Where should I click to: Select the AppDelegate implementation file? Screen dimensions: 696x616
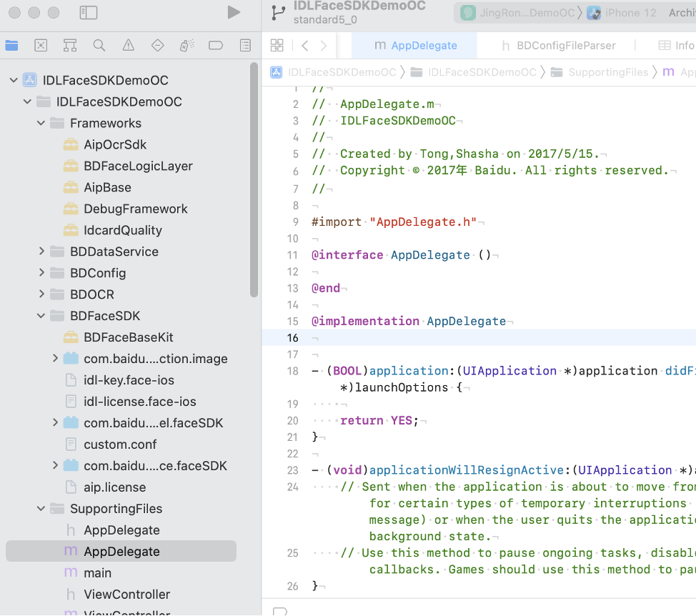click(121, 551)
